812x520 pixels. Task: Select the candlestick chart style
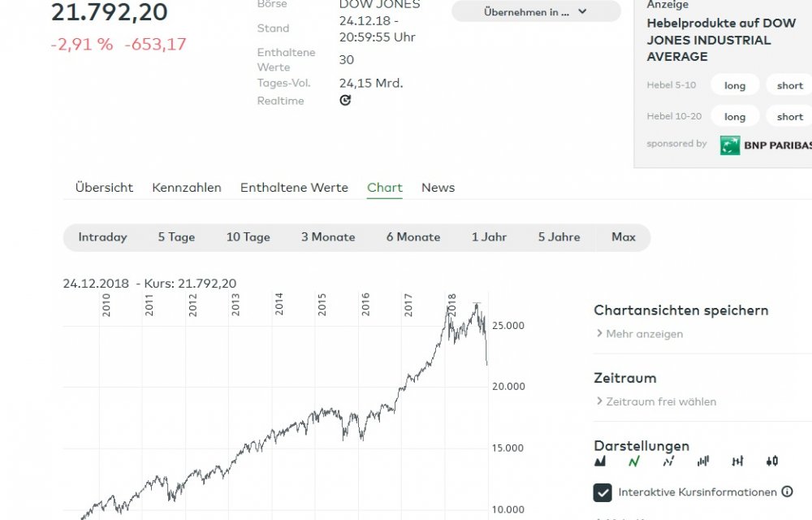pos(771,461)
